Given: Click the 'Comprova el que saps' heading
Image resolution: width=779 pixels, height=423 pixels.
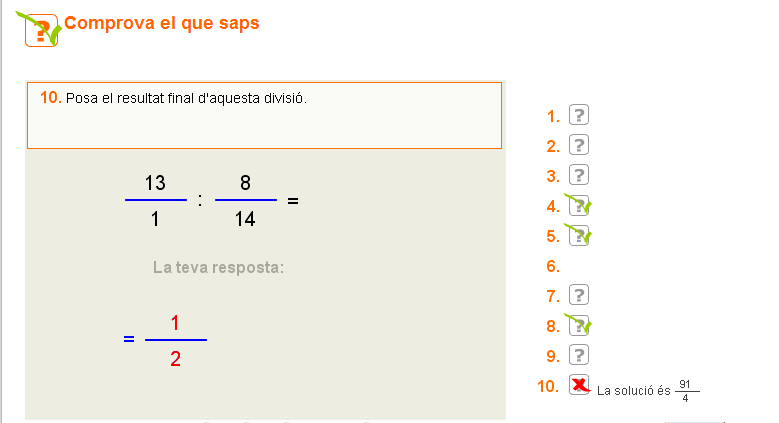Looking at the screenshot, I should (162, 23).
